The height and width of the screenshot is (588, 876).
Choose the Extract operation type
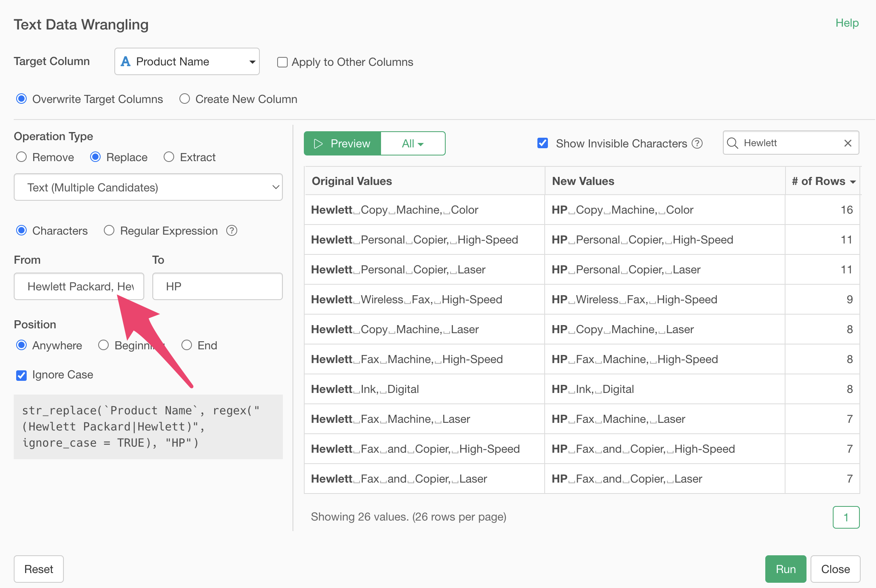tap(169, 157)
